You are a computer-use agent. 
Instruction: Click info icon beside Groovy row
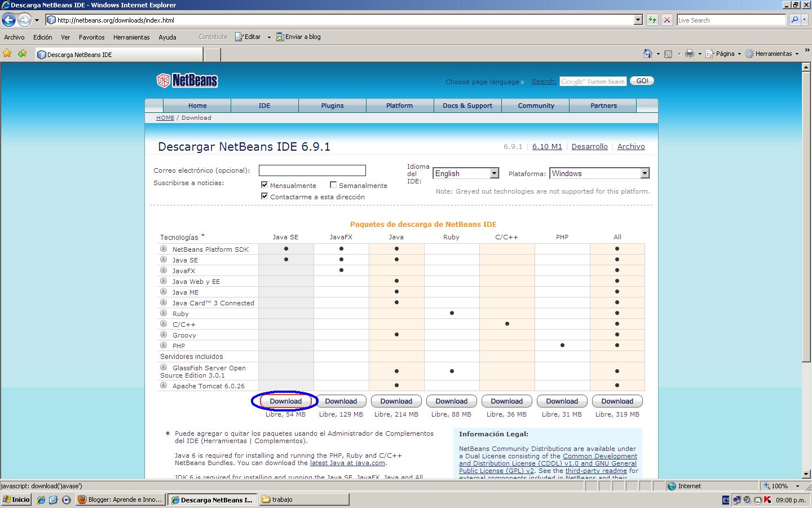pos(164,334)
